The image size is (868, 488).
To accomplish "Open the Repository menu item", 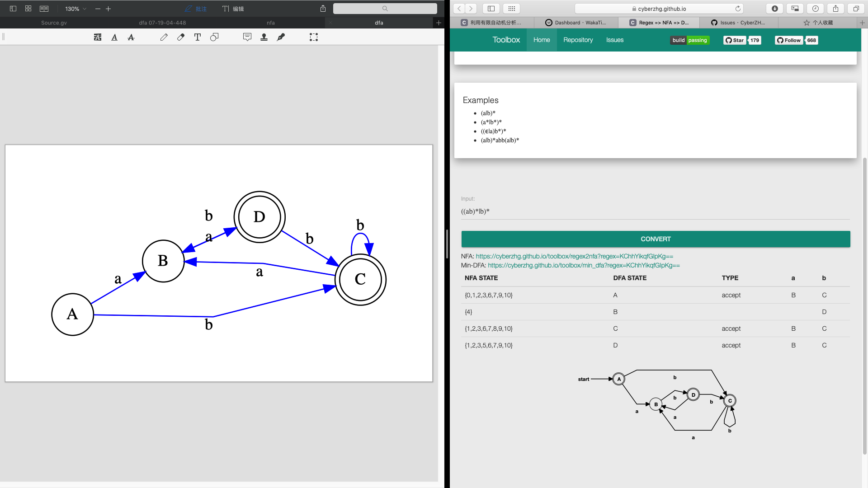I will [x=578, y=40].
